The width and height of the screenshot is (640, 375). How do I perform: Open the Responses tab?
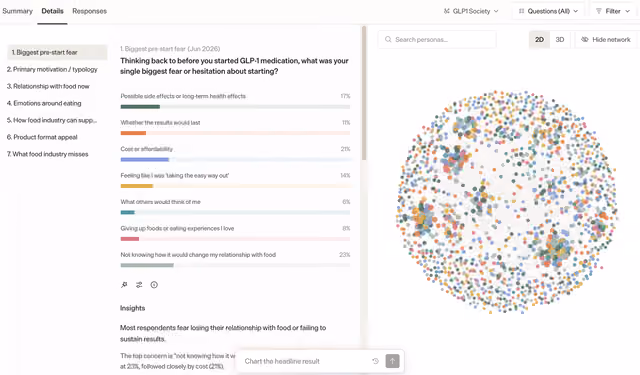[89, 11]
